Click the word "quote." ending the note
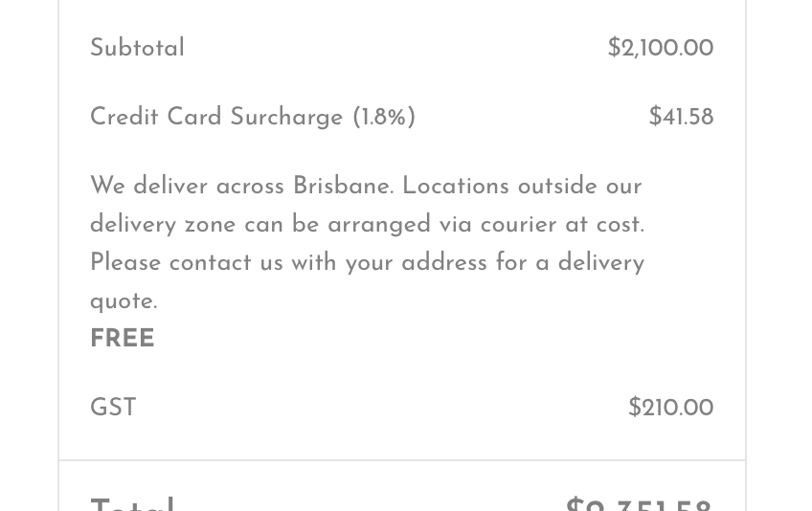 124,301
